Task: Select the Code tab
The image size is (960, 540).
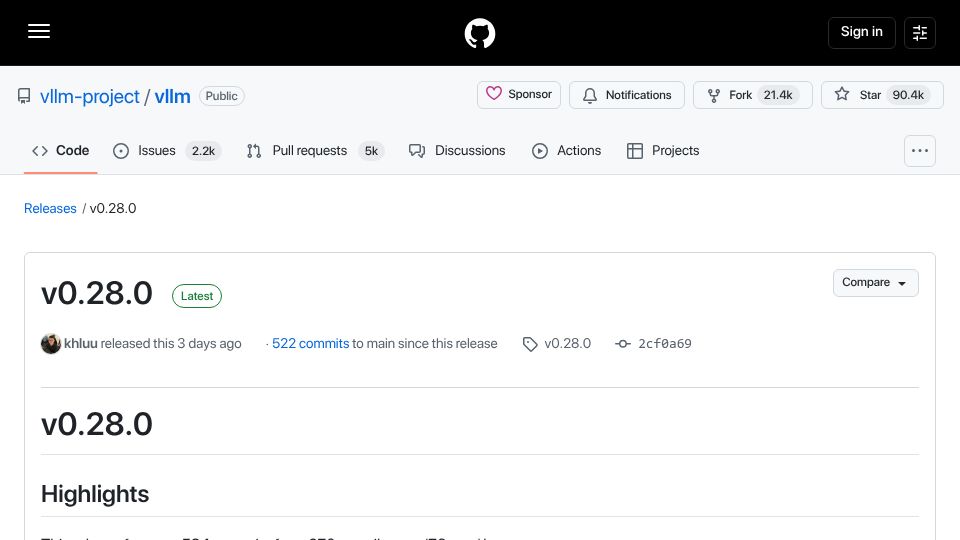Action: click(61, 151)
